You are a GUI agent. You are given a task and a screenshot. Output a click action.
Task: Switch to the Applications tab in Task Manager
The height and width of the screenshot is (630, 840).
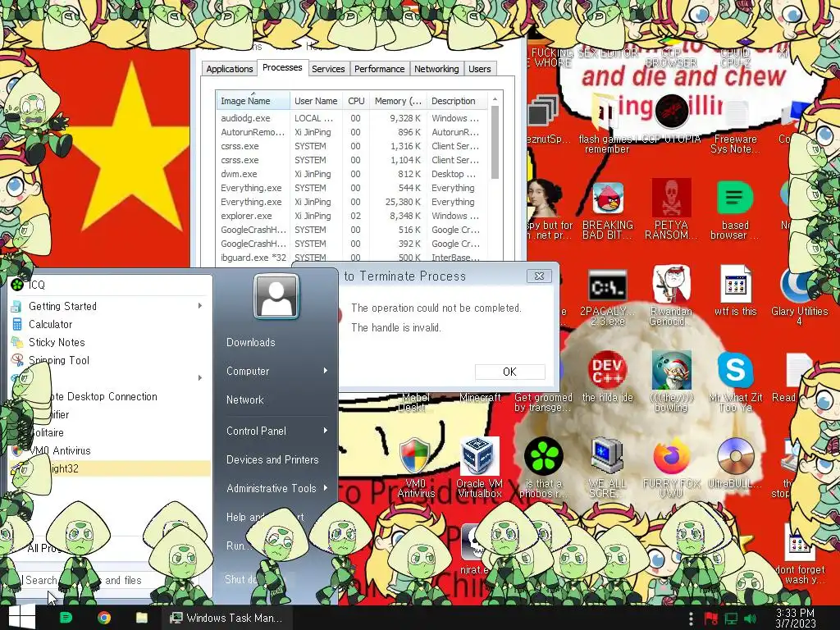230,69
